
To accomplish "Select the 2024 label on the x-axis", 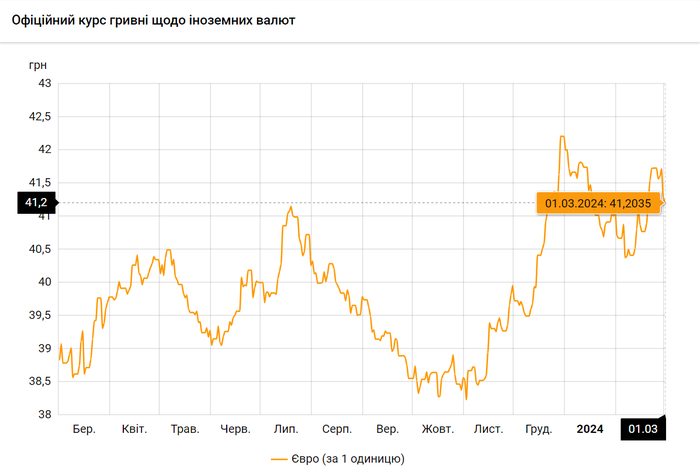I will (x=589, y=429).
